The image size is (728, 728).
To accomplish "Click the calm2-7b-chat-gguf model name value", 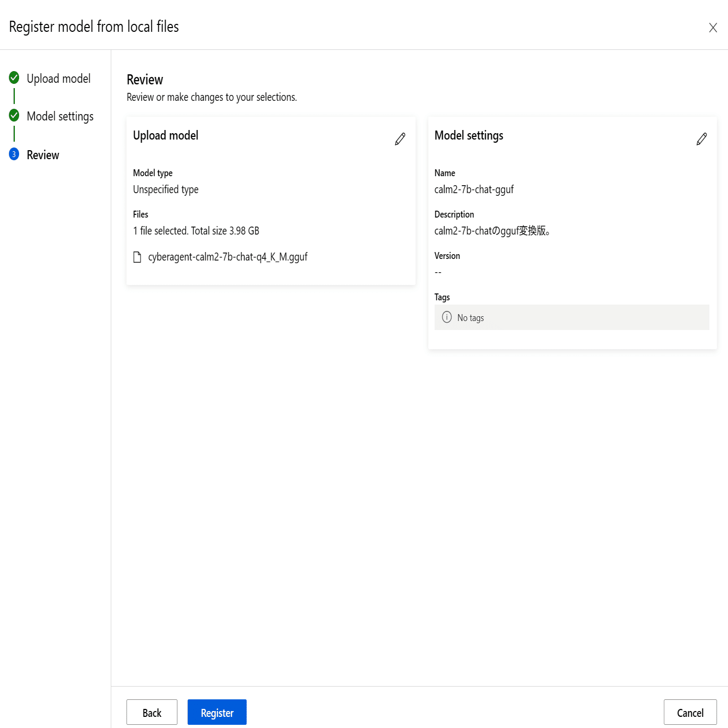I will [474, 189].
